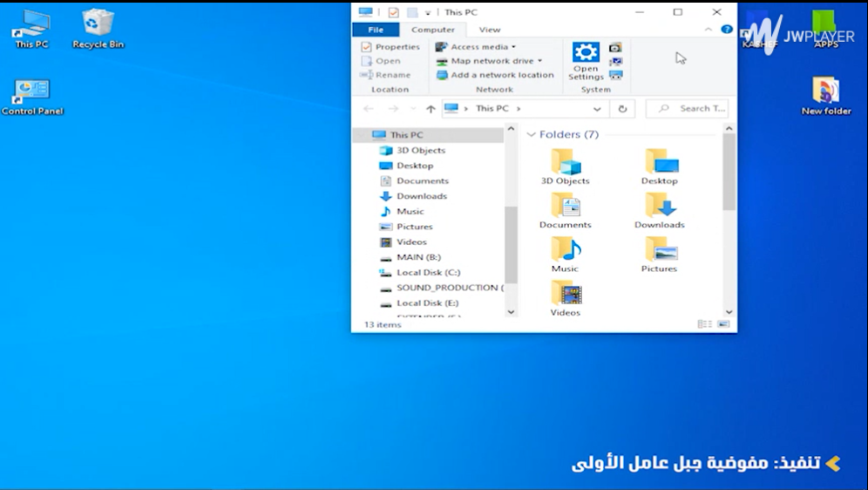Collapse the Folders (7) group
This screenshot has height=490, width=868.
tap(531, 134)
